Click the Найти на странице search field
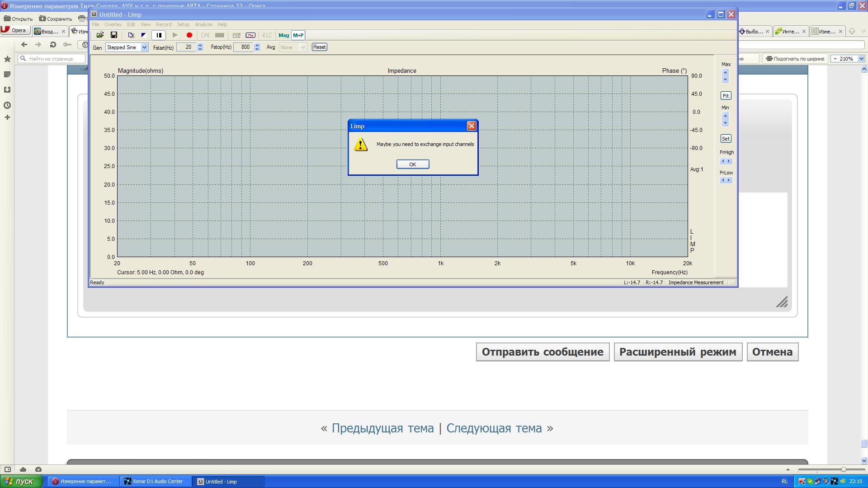Screen dimensions: 868x488 point(52,59)
